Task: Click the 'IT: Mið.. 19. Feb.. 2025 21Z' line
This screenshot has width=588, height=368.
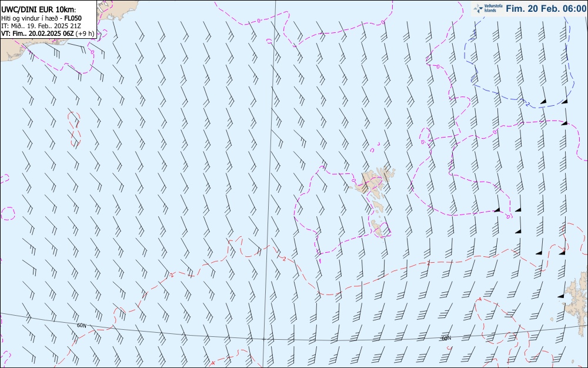Action: 42,26
